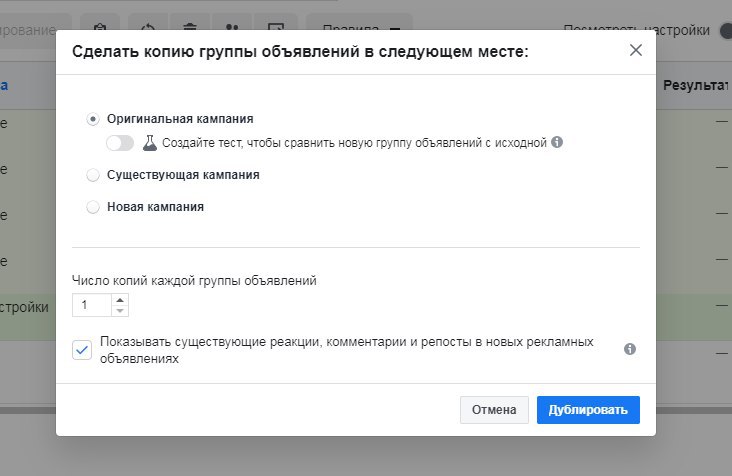Click the test description text Создайте тест
The height and width of the screenshot is (476, 732).
pos(354,143)
